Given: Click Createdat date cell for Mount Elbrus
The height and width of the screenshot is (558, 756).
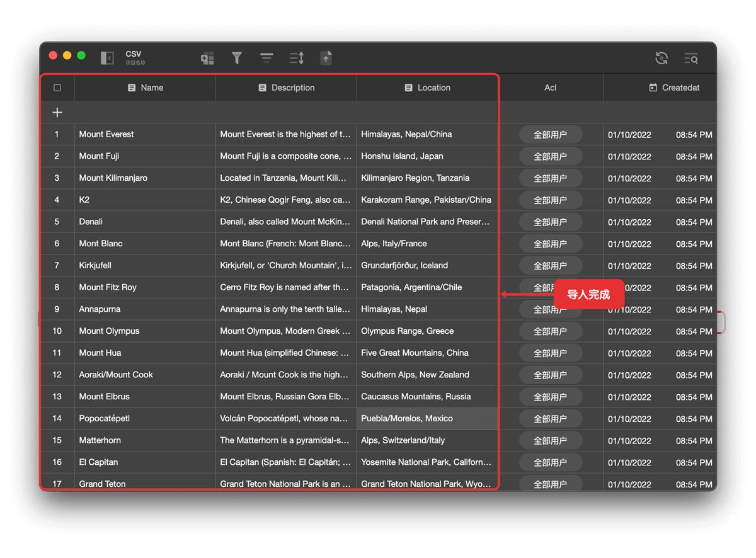Looking at the screenshot, I should 660,397.
